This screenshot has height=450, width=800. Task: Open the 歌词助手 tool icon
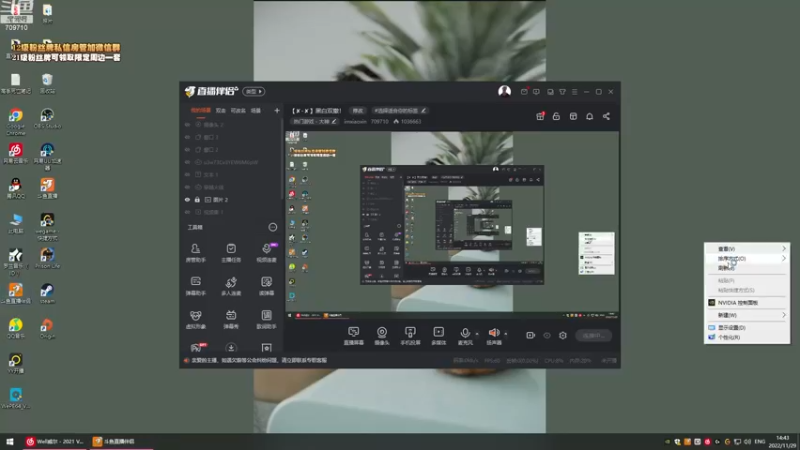point(266,319)
